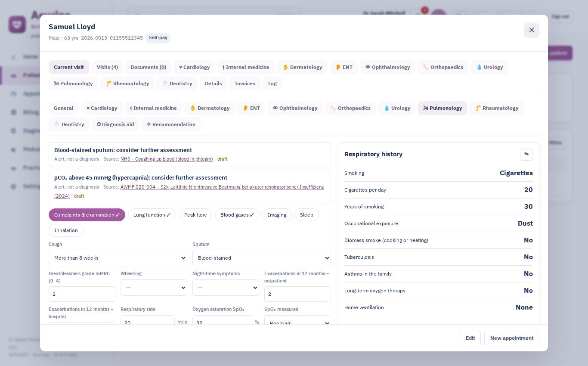Click the pCO₂ hypercapnia alert heading
The image size is (588, 366).
(141, 178)
